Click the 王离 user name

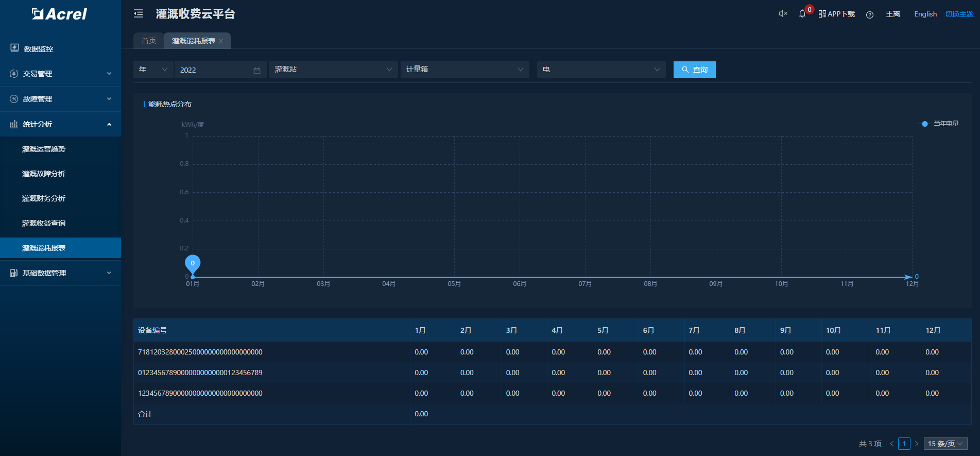tap(892, 14)
